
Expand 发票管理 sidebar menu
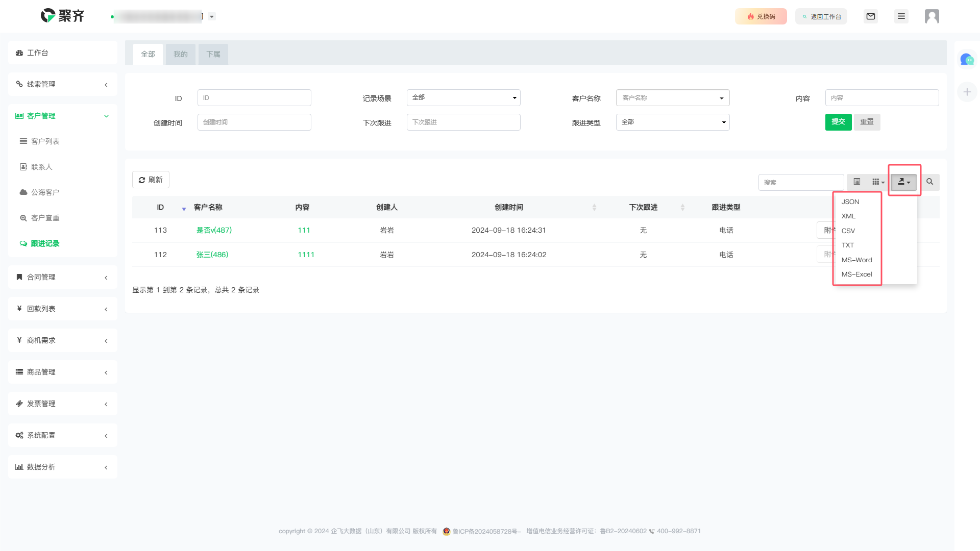click(x=63, y=404)
